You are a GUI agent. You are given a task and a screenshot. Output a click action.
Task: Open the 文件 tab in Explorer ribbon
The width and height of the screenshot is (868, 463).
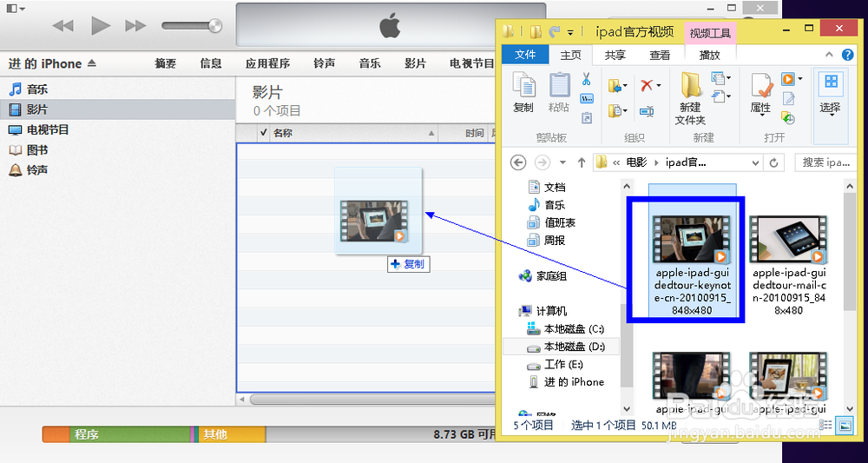[525, 54]
